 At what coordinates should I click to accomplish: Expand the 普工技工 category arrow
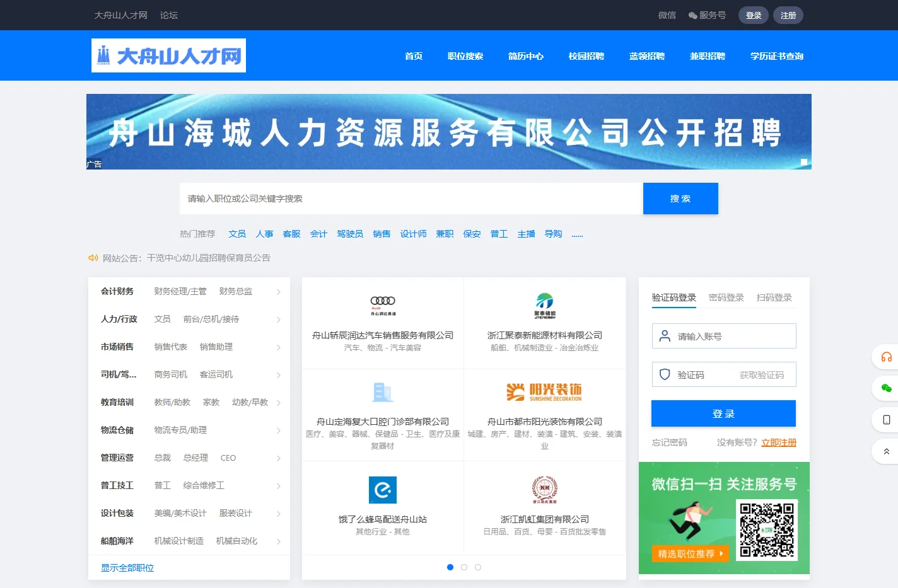[279, 486]
